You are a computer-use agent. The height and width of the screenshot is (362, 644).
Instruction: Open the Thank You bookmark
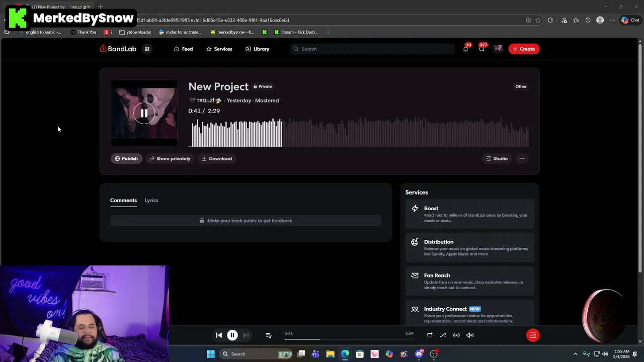[x=84, y=32]
